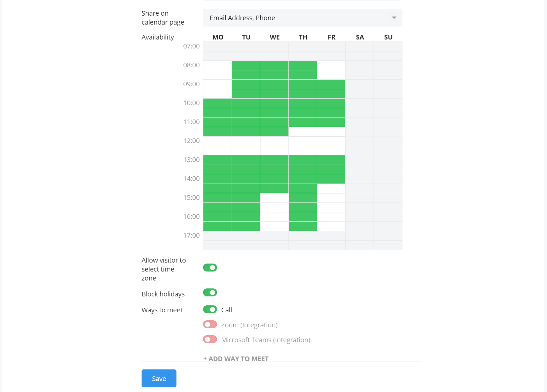Screen dimensions: 547x392
Task: Click the Wednesday 15:00 empty availability slot
Action: pyautogui.click(x=274, y=198)
